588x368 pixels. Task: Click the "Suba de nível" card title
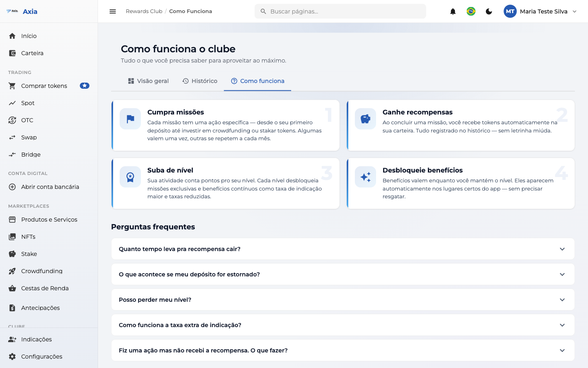tap(170, 170)
